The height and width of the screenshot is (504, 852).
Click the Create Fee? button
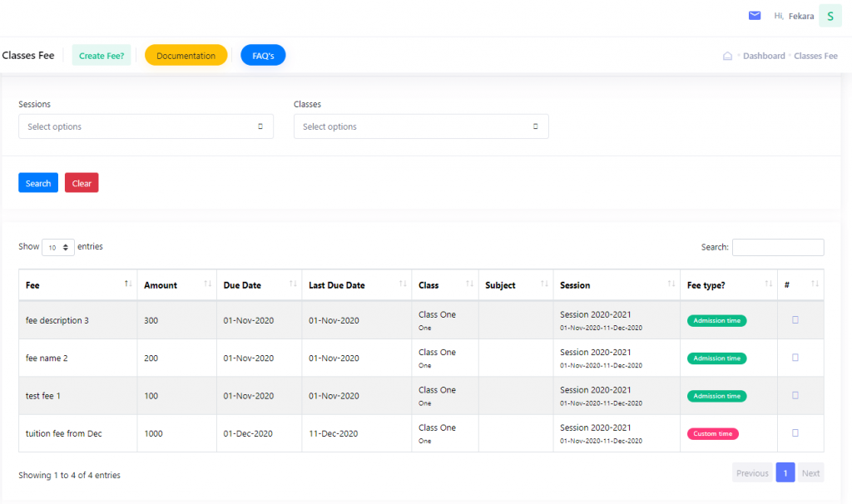(102, 56)
